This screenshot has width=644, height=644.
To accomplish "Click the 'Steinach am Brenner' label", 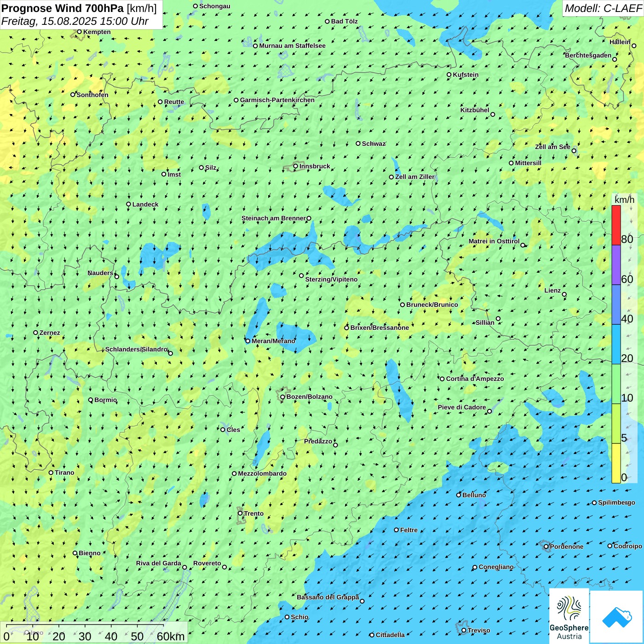I will pyautogui.click(x=274, y=218).
